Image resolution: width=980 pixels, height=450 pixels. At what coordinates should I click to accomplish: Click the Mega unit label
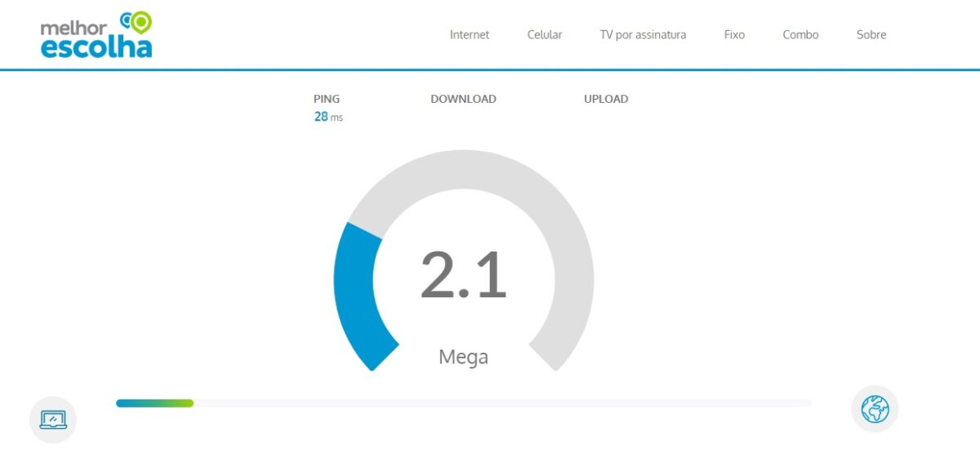tap(463, 357)
